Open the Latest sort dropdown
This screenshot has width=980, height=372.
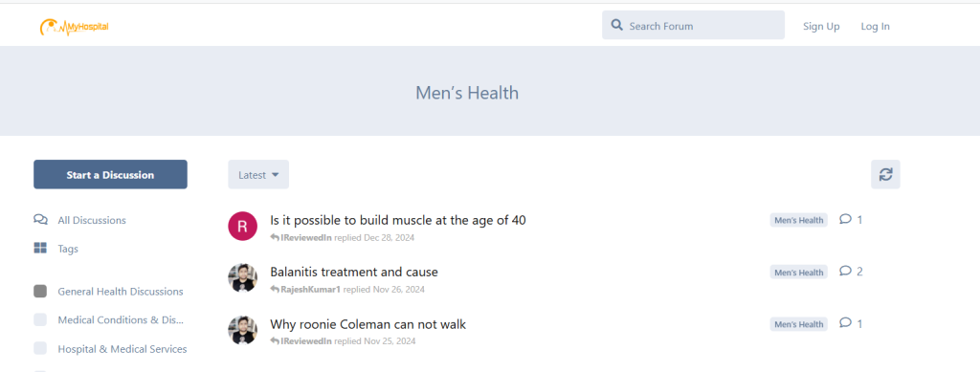click(x=258, y=174)
